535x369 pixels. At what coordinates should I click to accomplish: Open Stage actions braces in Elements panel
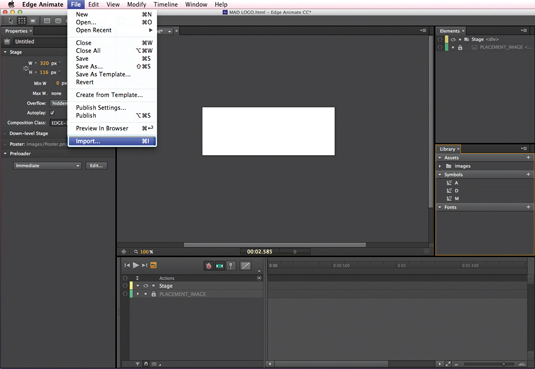[440, 39]
